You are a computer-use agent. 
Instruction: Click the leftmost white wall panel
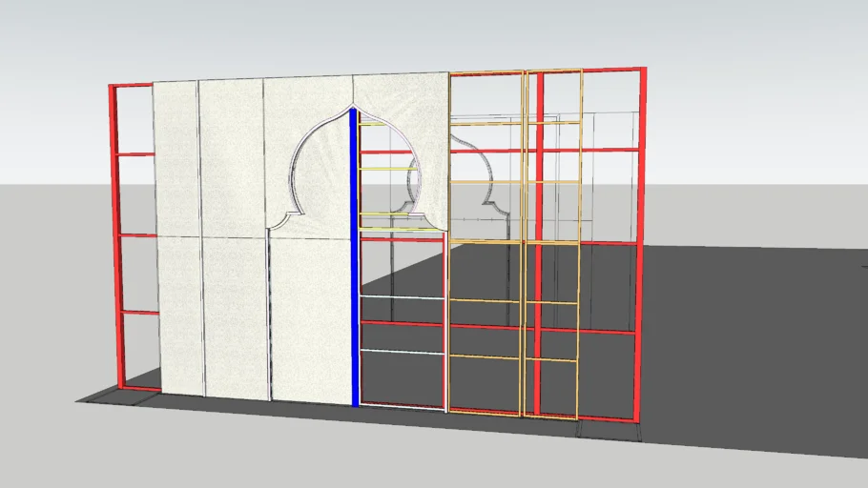click(176, 238)
